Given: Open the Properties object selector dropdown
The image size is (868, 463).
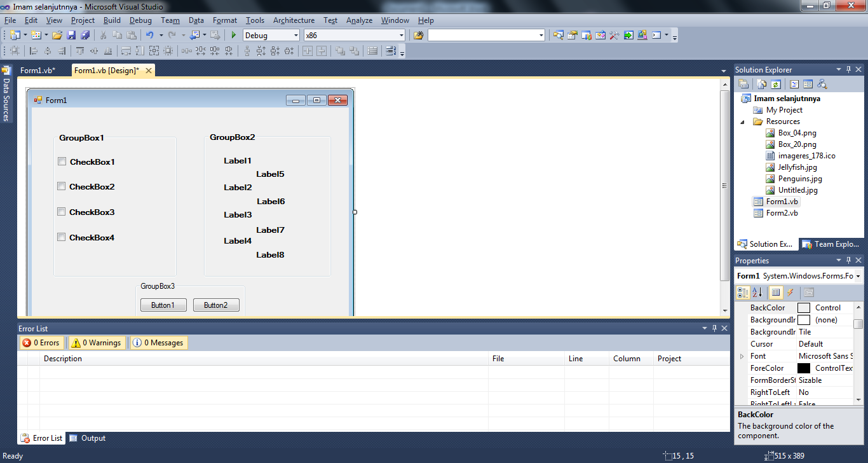Looking at the screenshot, I should tap(858, 276).
